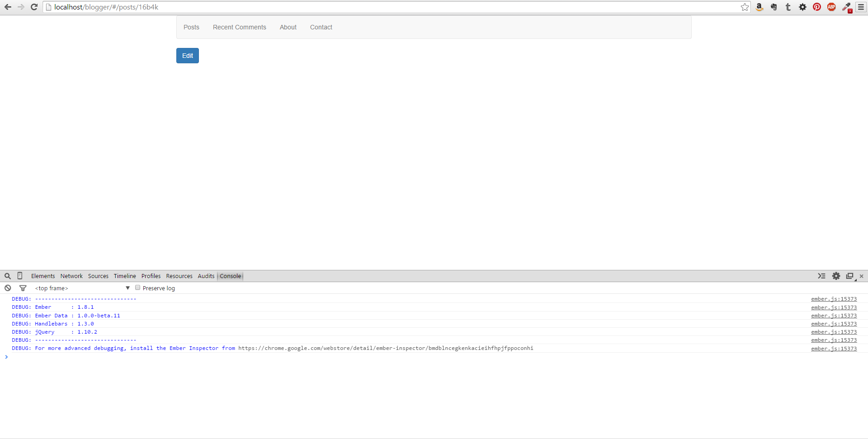Open the Pinterest extension icon
Screen dimensions: 868x439
pyautogui.click(x=817, y=7)
